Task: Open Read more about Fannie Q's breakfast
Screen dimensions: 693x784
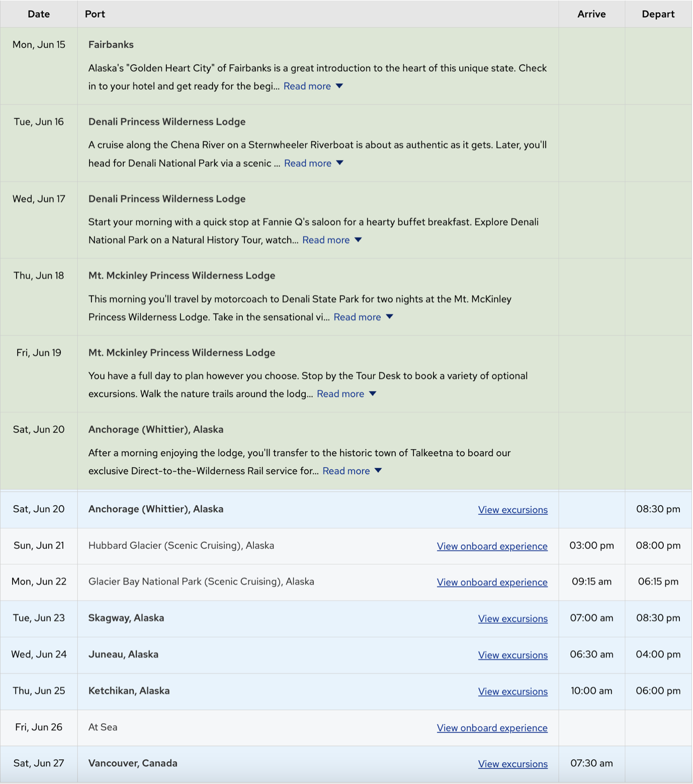Action: coord(325,240)
